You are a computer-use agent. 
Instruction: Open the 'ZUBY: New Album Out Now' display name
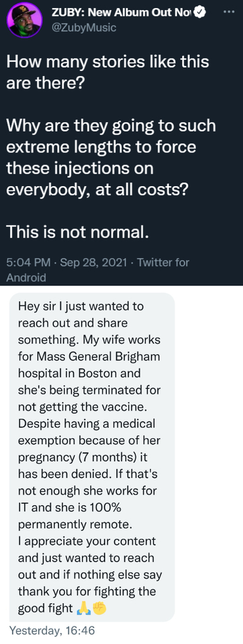tap(122, 14)
